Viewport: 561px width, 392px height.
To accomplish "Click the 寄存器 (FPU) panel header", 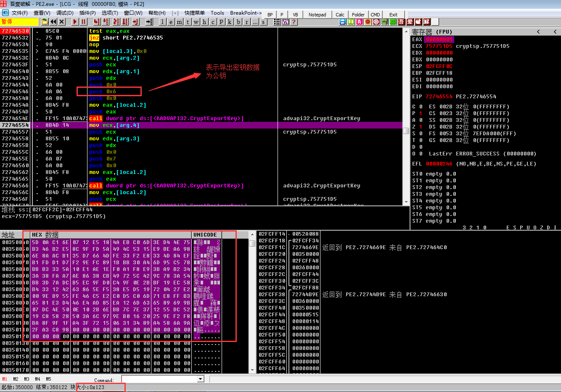I will click(432, 32).
